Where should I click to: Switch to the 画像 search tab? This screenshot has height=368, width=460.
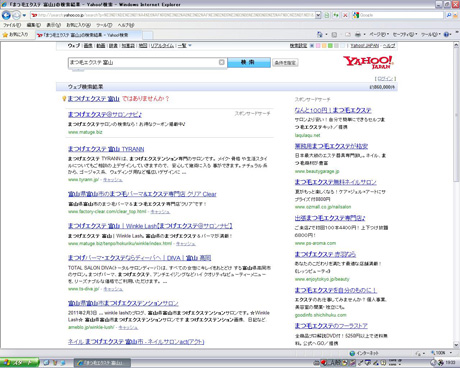click(x=88, y=45)
